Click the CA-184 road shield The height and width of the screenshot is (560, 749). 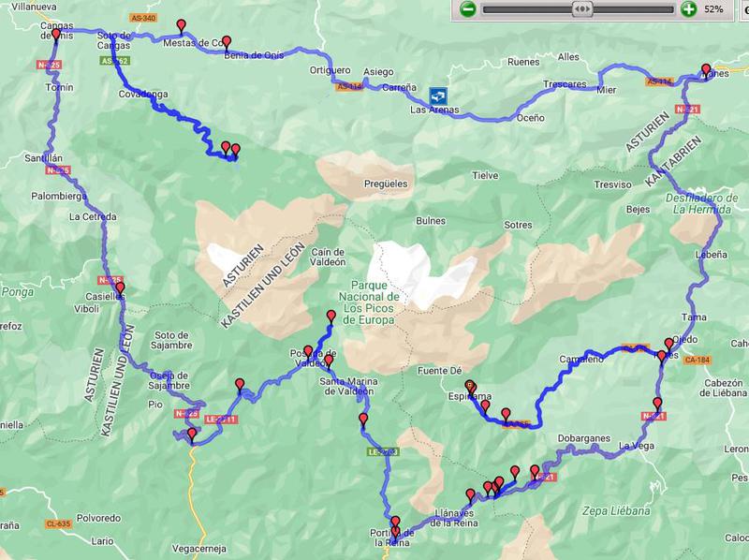697,361
